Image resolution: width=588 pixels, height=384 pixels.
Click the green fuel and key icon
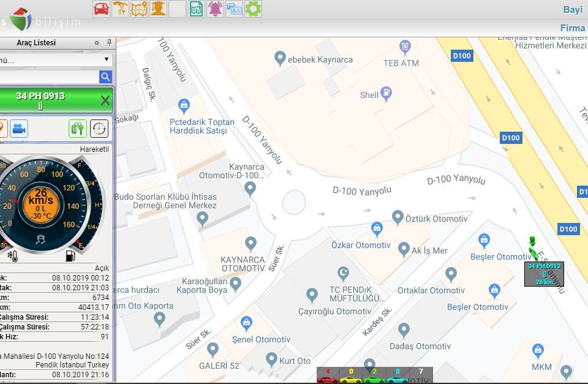coord(78,129)
